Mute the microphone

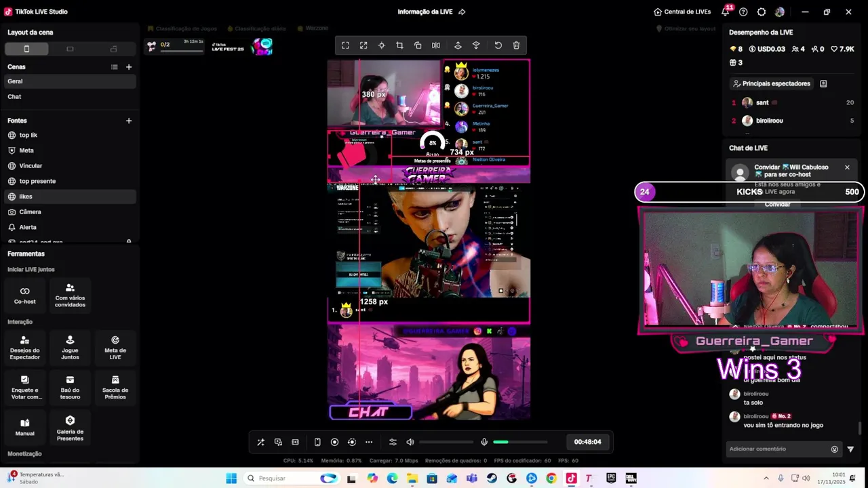[x=484, y=442]
